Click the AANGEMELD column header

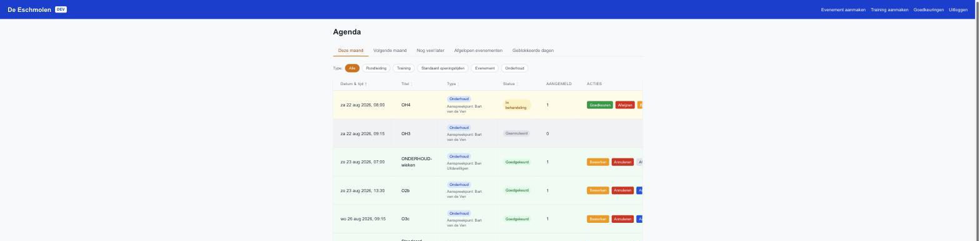pyautogui.click(x=559, y=84)
